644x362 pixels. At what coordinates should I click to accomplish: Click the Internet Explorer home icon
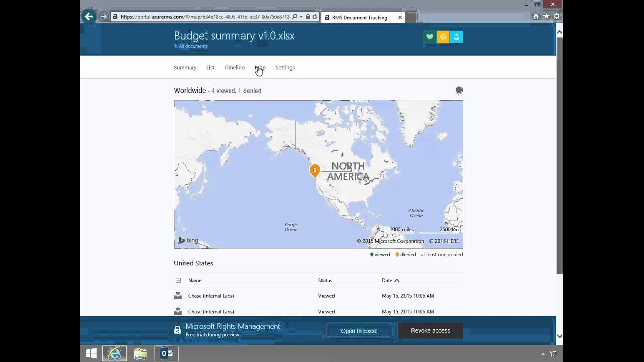536,17
